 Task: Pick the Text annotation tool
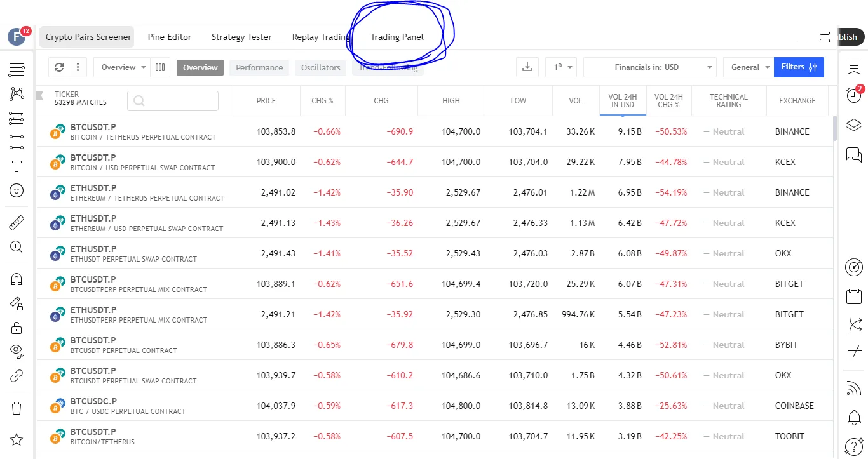[x=17, y=166]
